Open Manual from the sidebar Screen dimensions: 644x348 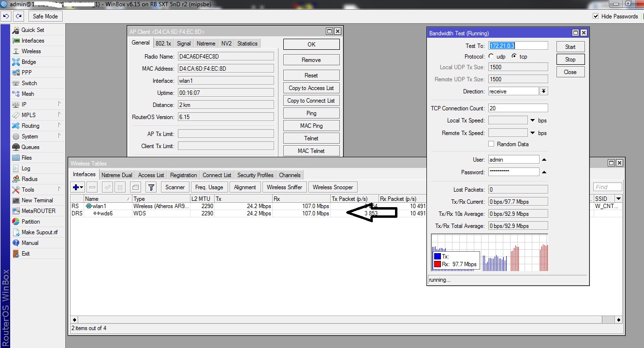[29, 243]
